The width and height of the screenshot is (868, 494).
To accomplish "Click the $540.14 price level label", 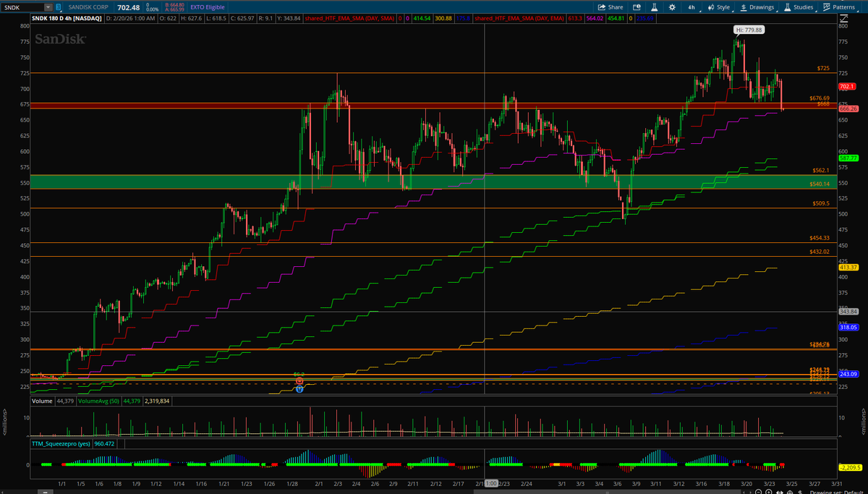I will 819,184.
